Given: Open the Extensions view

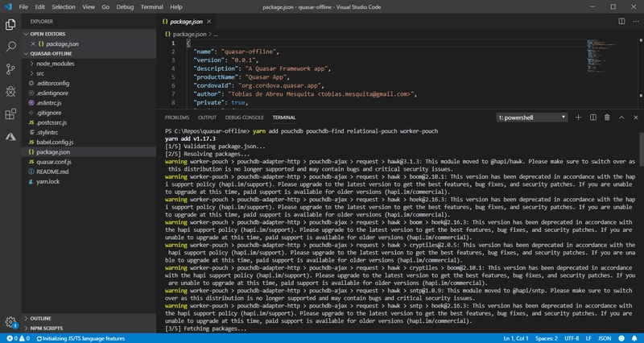Looking at the screenshot, I should (x=11, y=114).
